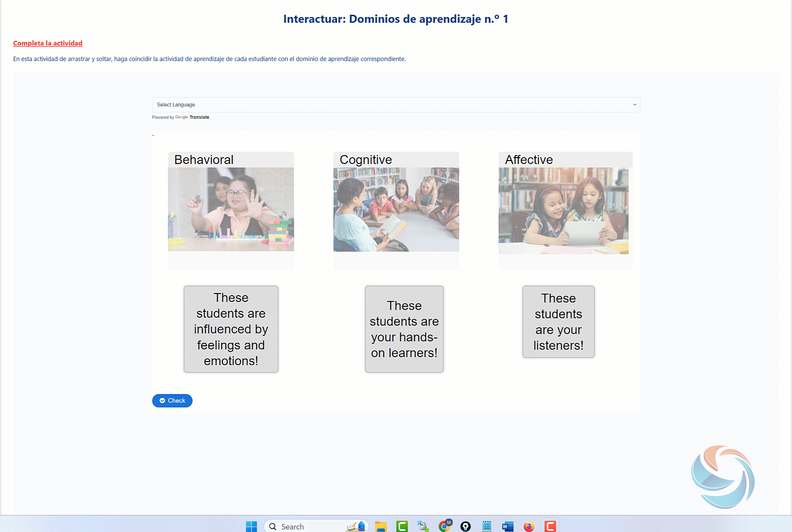Click the Behavioral domain photo
Image resolution: width=792 pixels, height=532 pixels.
click(231, 209)
